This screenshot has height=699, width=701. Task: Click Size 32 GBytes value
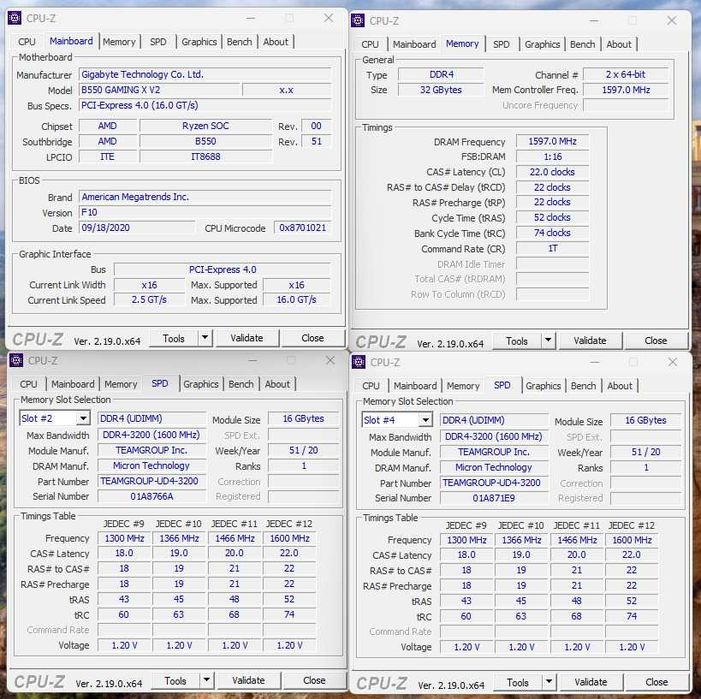(x=441, y=90)
